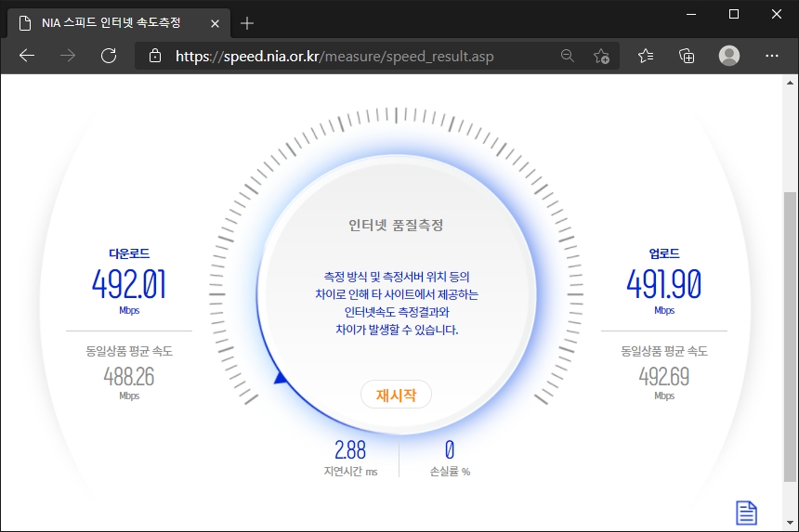Screen dimensions: 799x532
Task: Reload the speed test page
Action: click(x=109, y=56)
